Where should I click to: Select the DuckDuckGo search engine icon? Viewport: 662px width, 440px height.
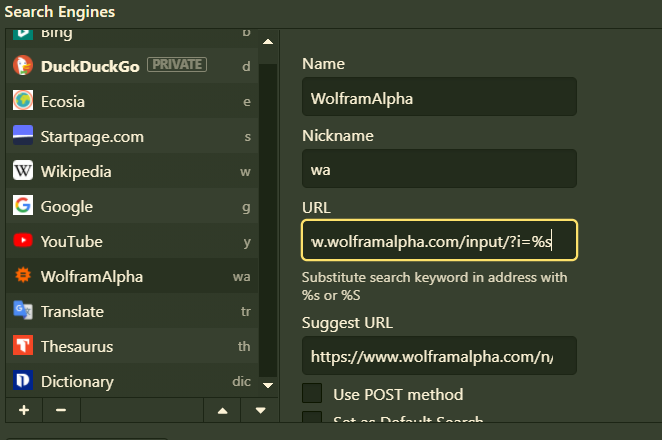[x=23, y=66]
